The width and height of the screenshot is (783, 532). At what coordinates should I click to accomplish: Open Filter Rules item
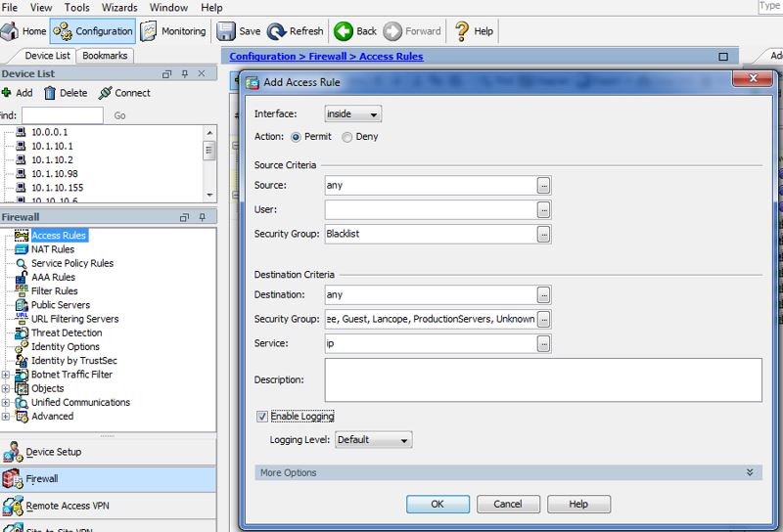click(55, 291)
